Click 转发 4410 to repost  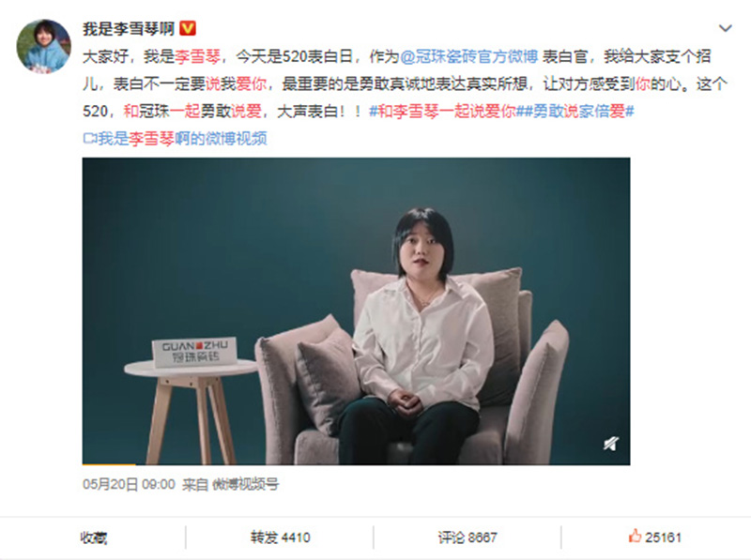(x=280, y=537)
